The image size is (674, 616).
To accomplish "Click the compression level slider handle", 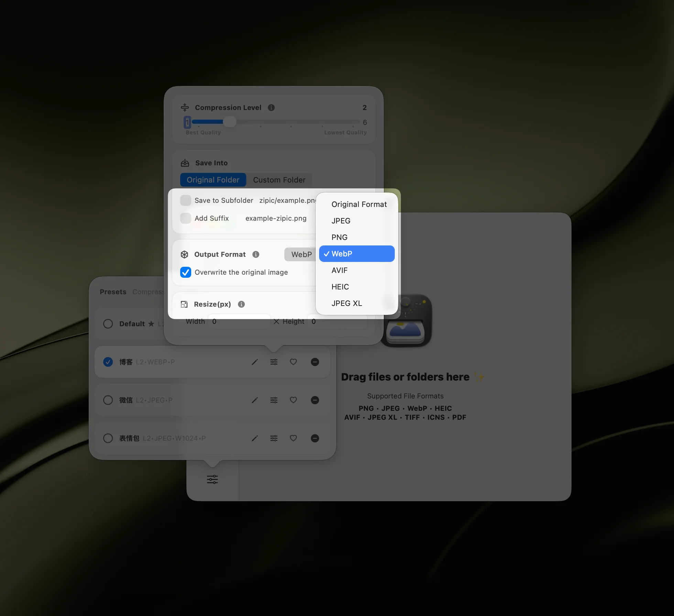I will tap(230, 122).
